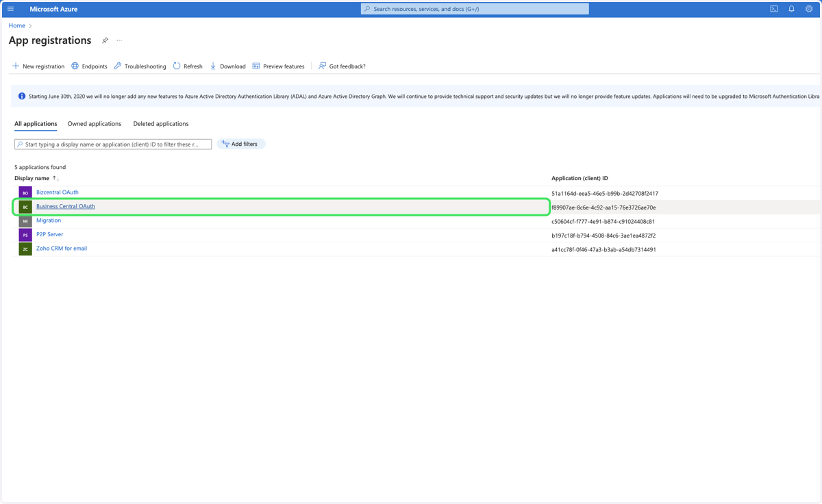822x504 pixels.
Task: Switch to Deleted applications tab
Action: tap(161, 124)
